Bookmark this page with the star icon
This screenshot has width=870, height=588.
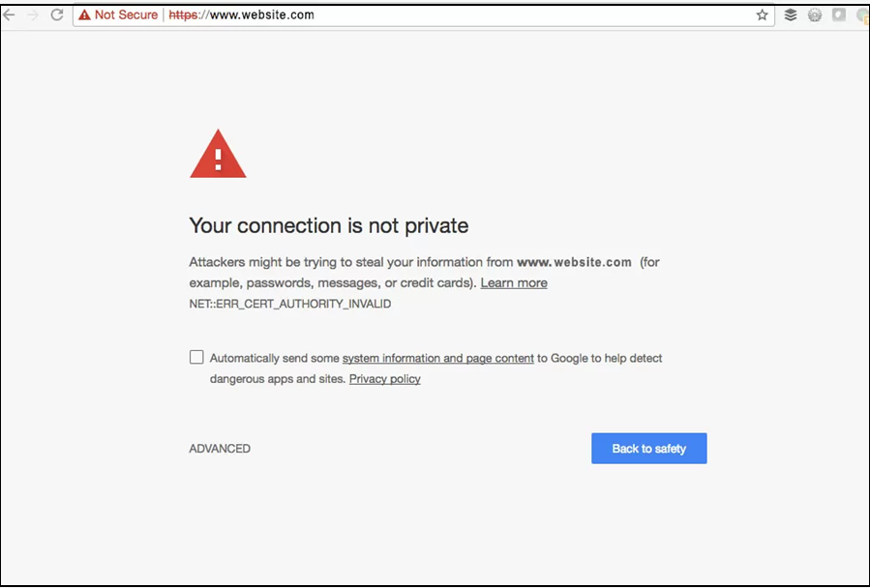pyautogui.click(x=763, y=15)
